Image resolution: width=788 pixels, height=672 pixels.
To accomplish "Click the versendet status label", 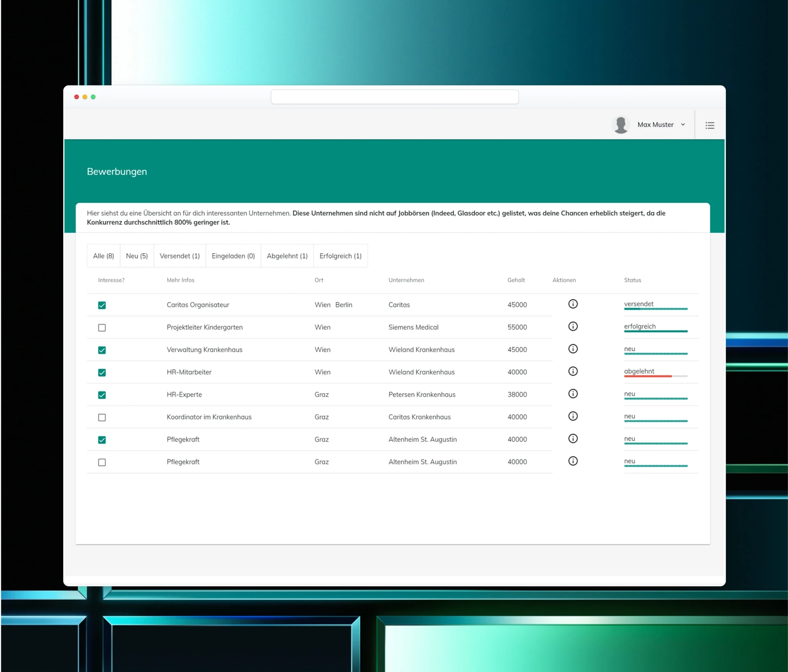I will 639,304.
